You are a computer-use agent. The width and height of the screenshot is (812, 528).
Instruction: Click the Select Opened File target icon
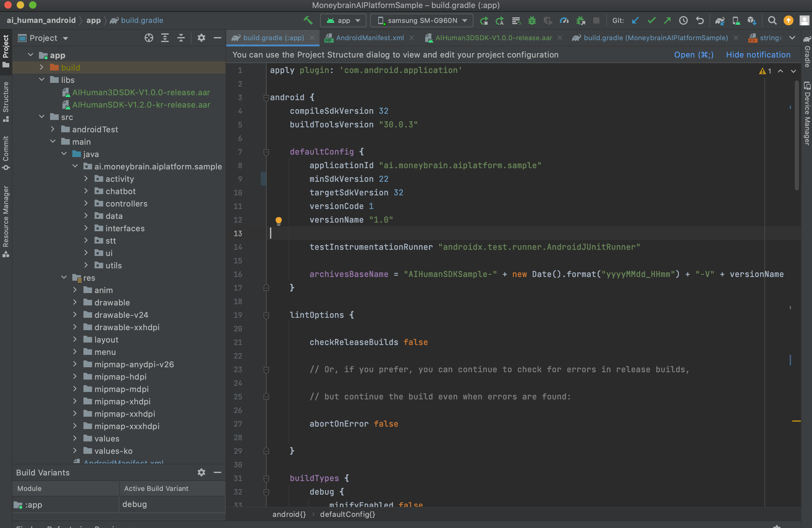[149, 38]
